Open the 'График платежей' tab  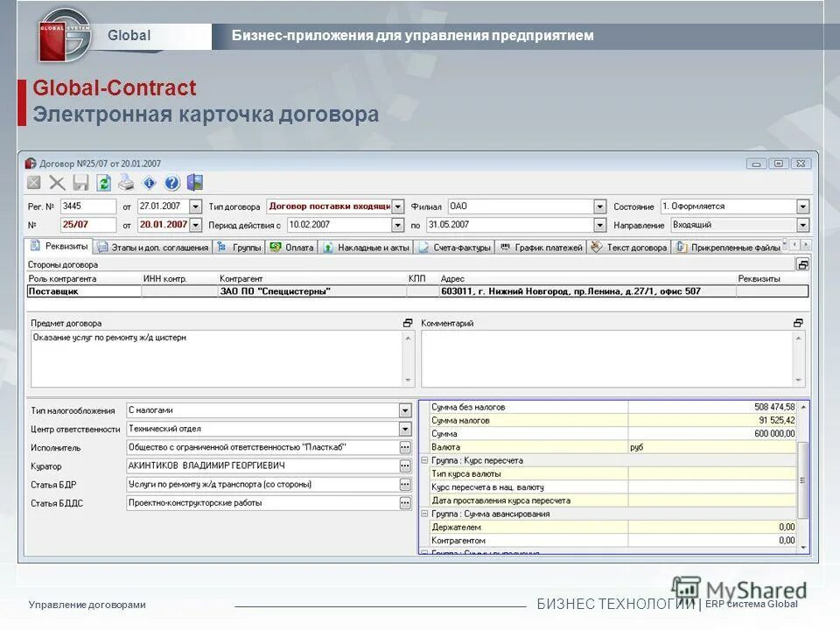(x=542, y=248)
